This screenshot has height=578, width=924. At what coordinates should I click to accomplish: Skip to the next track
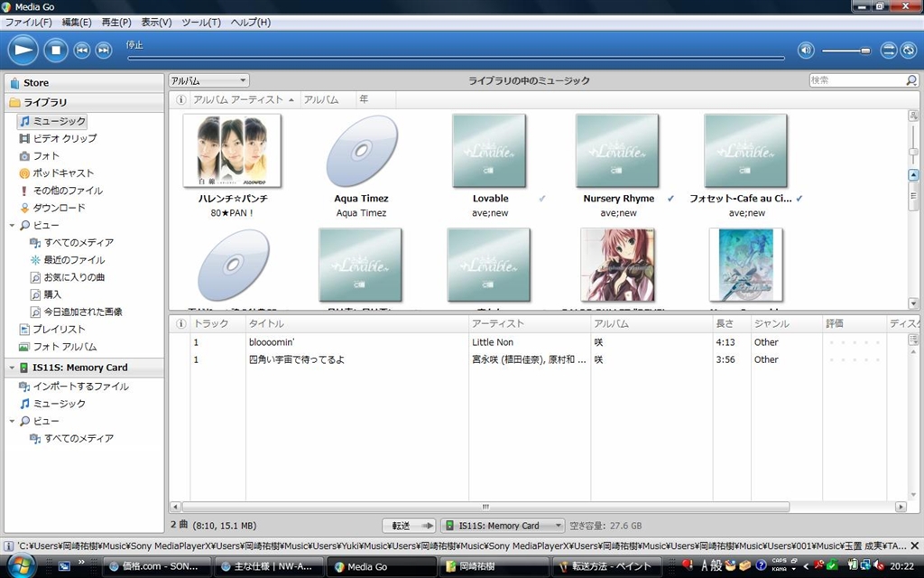point(104,51)
